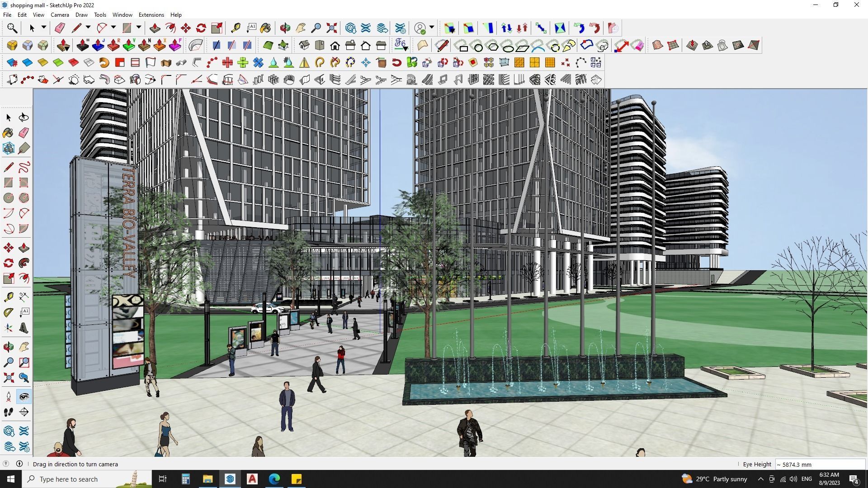The width and height of the screenshot is (868, 488).
Task: Select the Eraser tool in the top toolbar
Action: click(59, 28)
